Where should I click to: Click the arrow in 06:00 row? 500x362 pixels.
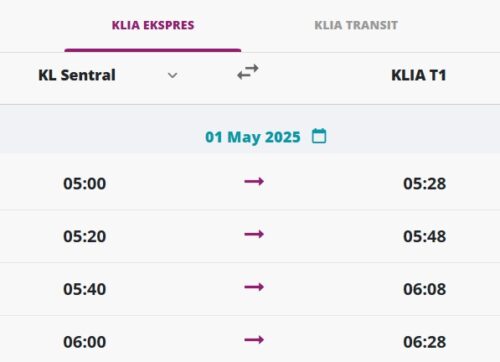[254, 340]
